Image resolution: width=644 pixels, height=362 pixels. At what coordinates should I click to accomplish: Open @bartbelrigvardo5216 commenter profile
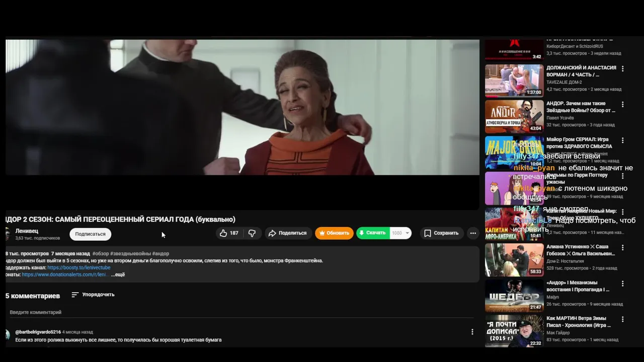point(38,332)
